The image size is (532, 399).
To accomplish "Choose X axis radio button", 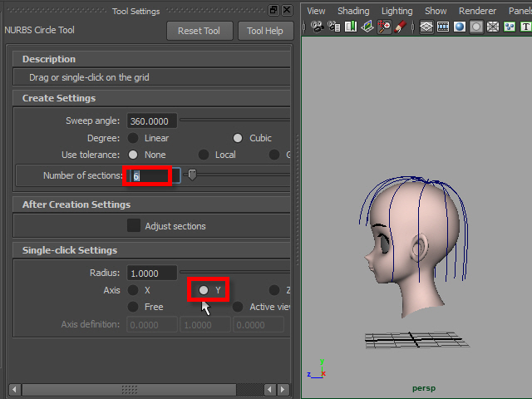I will (x=133, y=290).
